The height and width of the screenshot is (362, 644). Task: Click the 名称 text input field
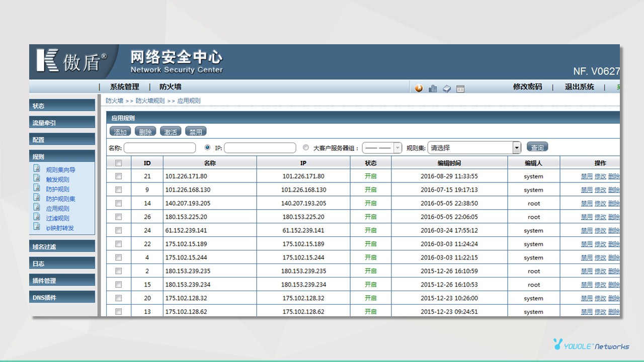click(x=159, y=148)
